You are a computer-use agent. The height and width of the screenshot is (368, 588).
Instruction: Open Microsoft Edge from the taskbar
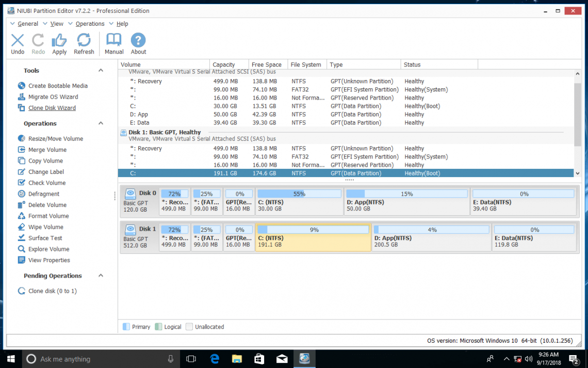tap(215, 359)
